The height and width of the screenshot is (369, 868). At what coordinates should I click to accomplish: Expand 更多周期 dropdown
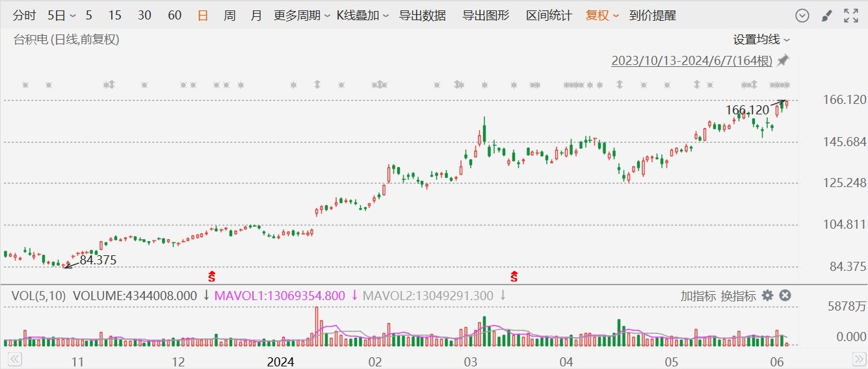pos(302,16)
